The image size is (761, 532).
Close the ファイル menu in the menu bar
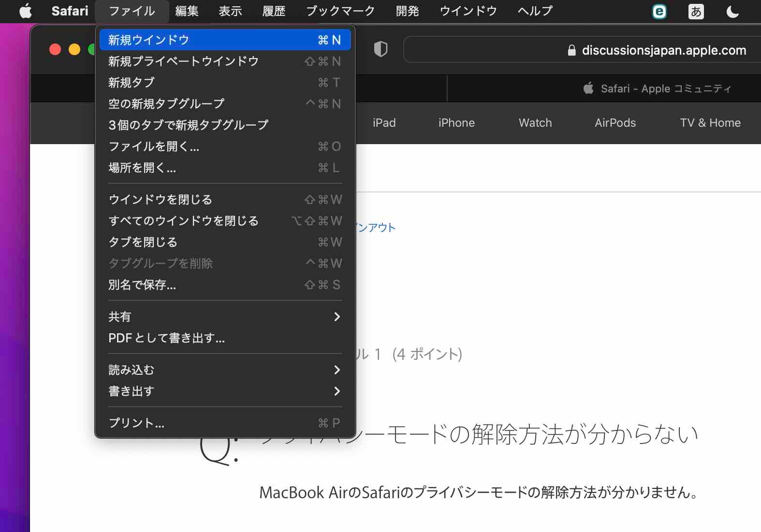point(132,11)
